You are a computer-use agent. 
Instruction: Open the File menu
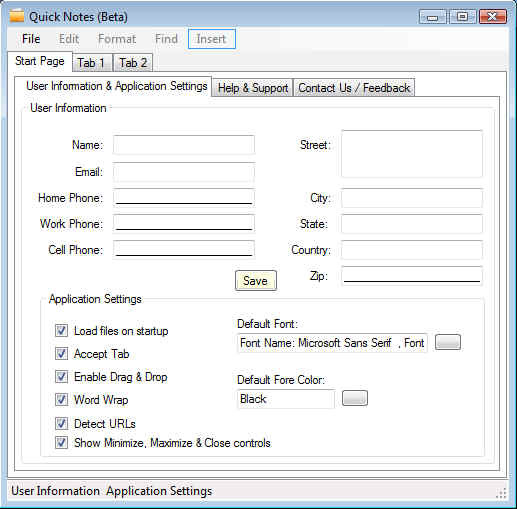[x=31, y=39]
